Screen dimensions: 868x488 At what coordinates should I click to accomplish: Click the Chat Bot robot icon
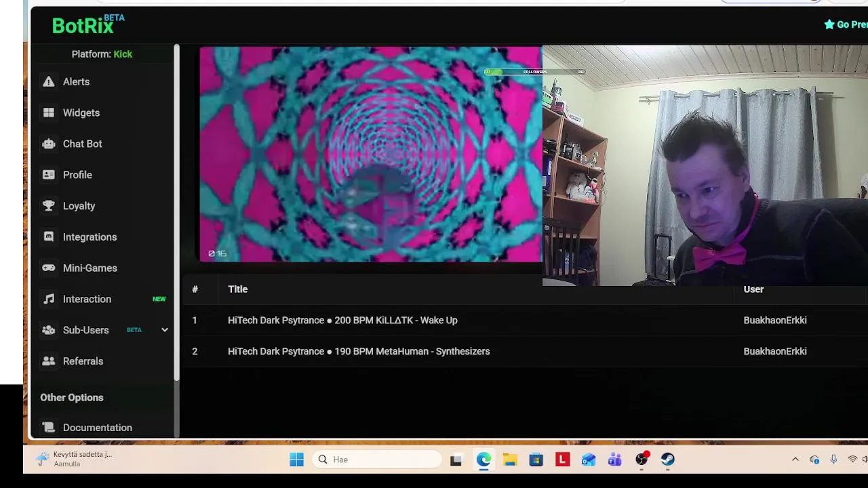49,144
